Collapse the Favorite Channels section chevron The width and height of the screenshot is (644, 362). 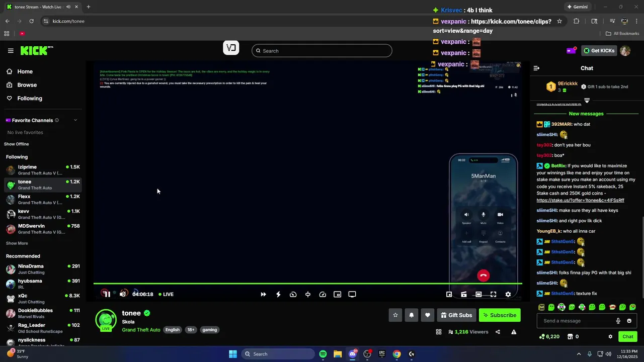pyautogui.click(x=75, y=120)
